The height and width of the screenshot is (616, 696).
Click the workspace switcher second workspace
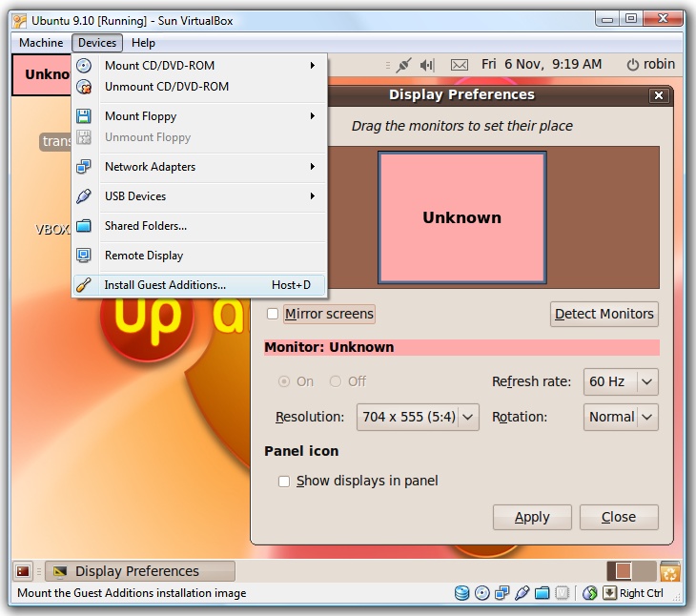[x=645, y=571]
